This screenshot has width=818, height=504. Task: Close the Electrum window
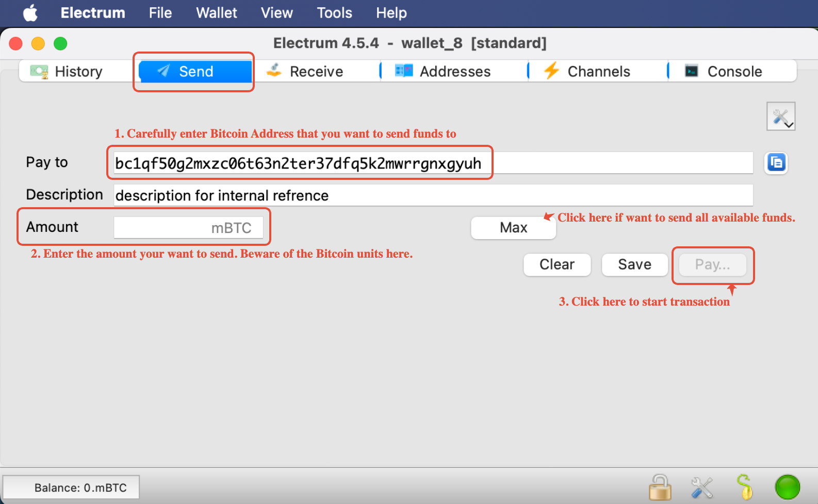pyautogui.click(x=16, y=44)
